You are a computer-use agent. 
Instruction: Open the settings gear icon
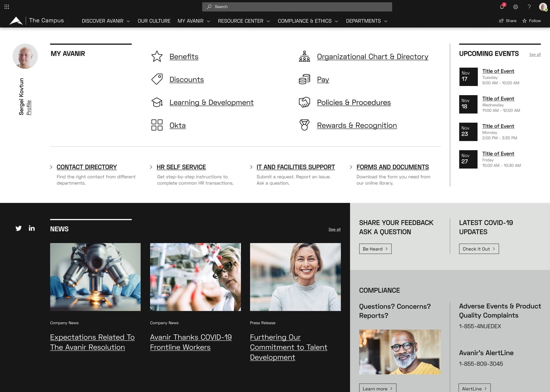click(x=516, y=7)
